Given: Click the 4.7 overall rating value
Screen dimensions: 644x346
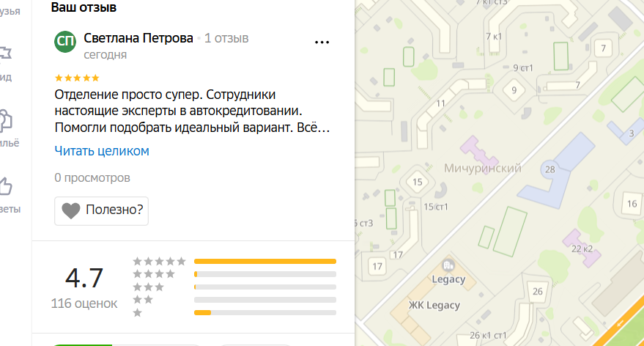Looking at the screenshot, I should point(84,279).
